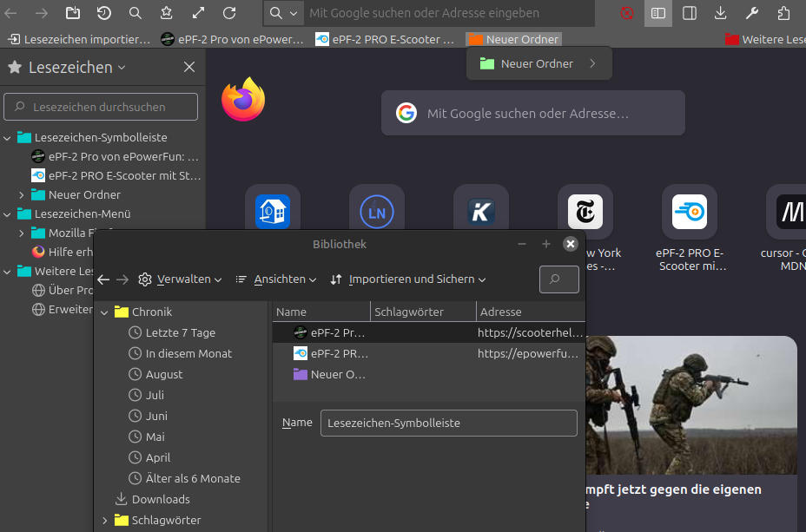Click the reload page icon
This screenshot has width=806, height=532.
point(229,13)
